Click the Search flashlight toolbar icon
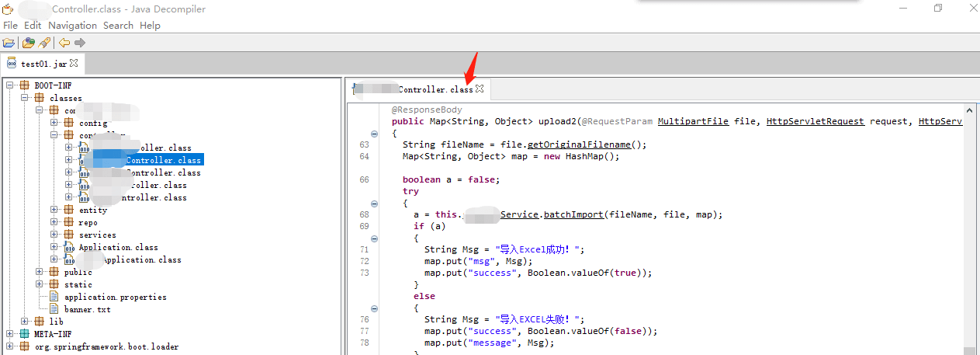Image resolution: width=980 pixels, height=355 pixels. pyautogui.click(x=44, y=43)
